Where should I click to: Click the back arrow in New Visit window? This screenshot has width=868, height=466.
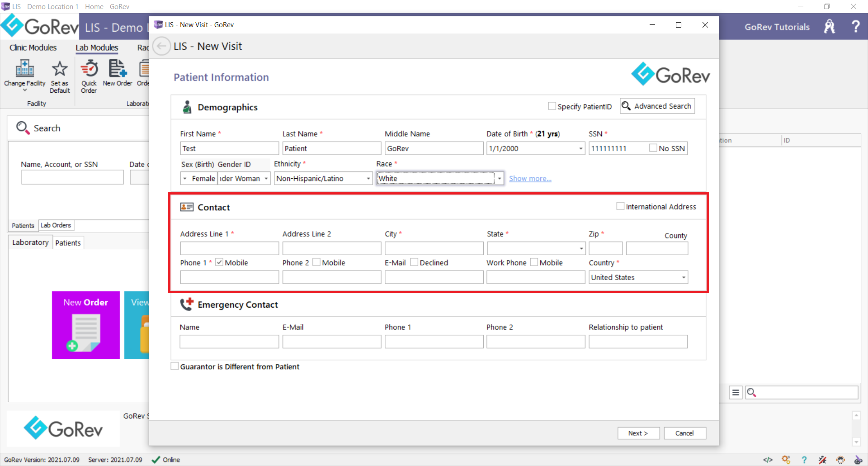click(161, 46)
